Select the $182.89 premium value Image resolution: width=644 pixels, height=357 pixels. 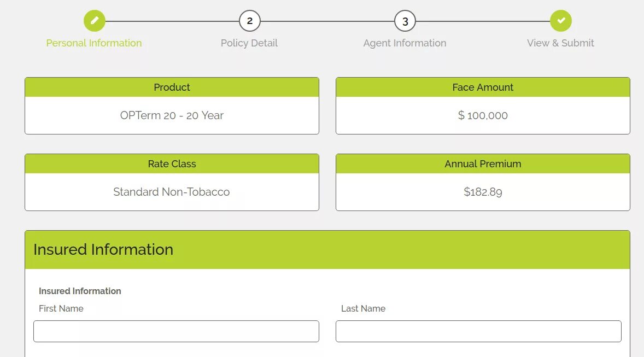pos(483,192)
